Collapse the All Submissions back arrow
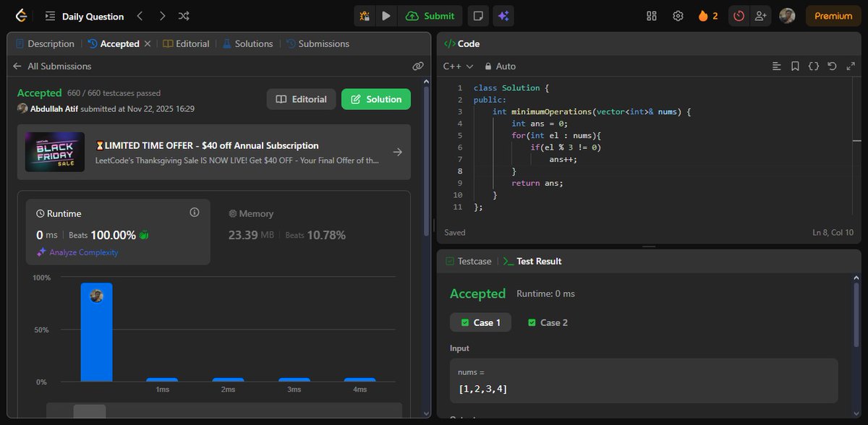The width and height of the screenshot is (868, 425). click(16, 66)
